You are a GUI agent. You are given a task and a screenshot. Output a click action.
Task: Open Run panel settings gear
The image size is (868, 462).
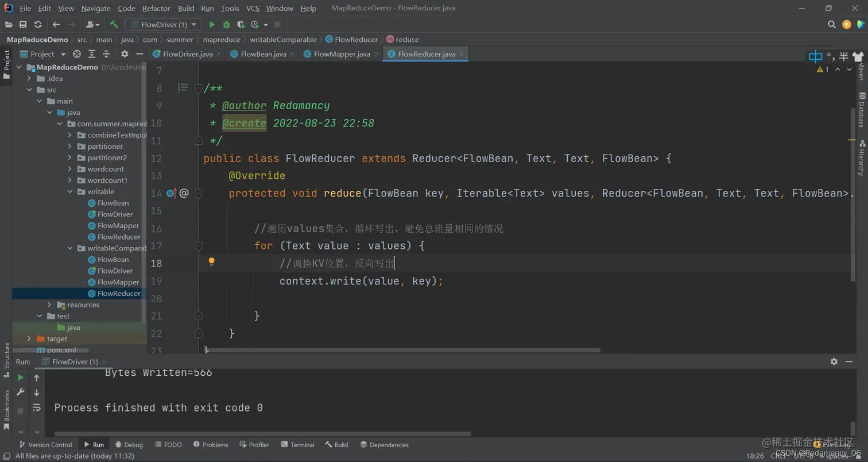click(x=834, y=361)
